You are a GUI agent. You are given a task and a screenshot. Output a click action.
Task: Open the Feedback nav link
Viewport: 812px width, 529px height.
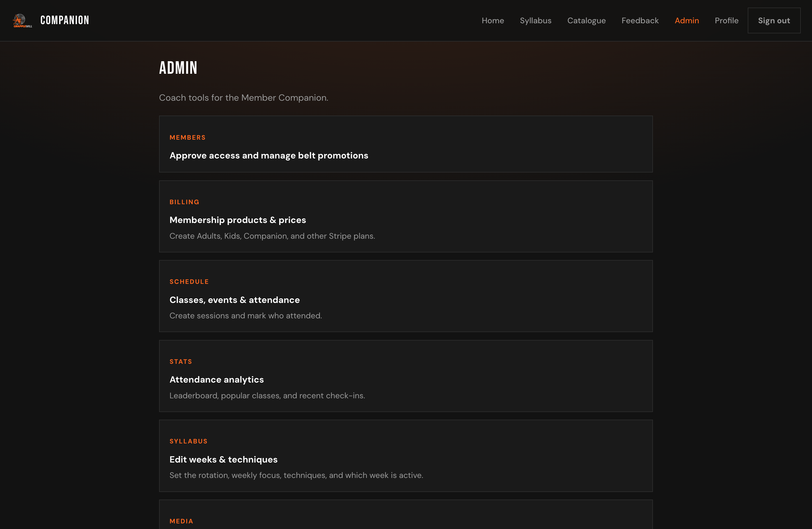[640, 20]
